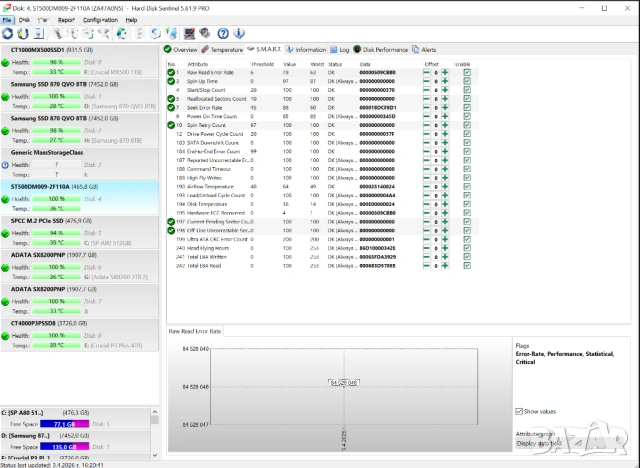
Task: Switch to the Temperature tab
Action: coord(224,49)
